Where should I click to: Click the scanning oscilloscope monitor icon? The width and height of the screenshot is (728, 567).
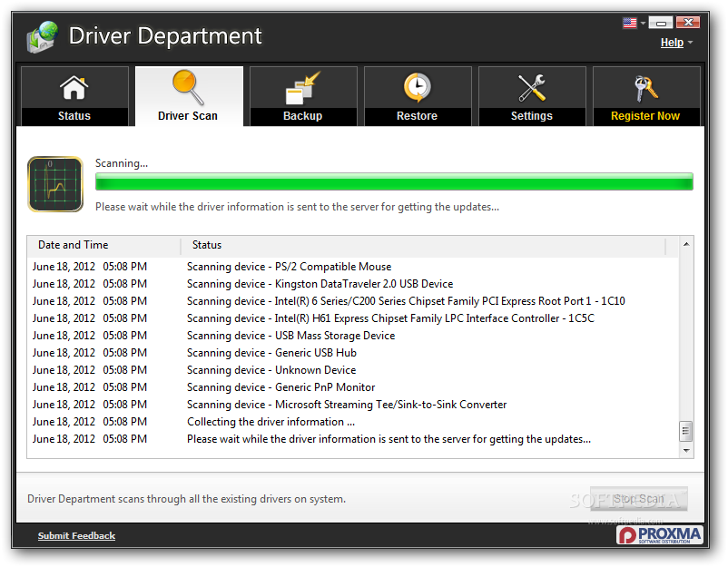tap(55, 184)
